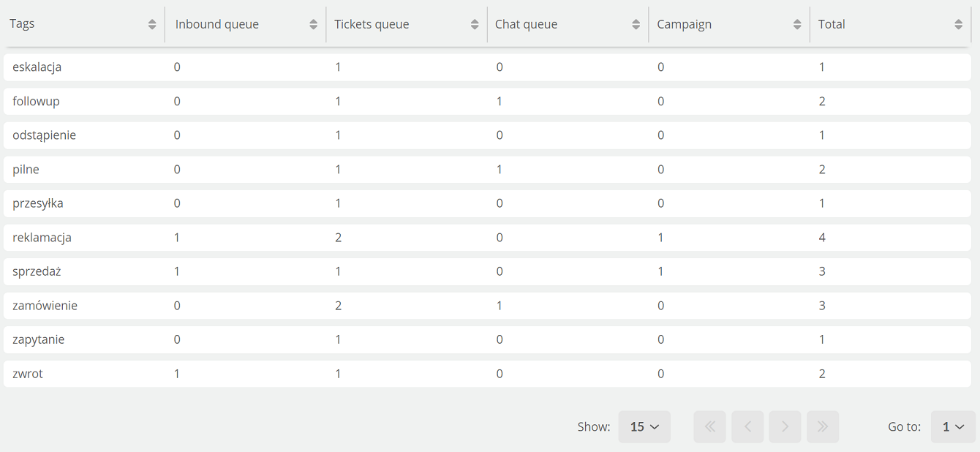
Task: Select the reklamacja tag row
Action: click(x=487, y=238)
